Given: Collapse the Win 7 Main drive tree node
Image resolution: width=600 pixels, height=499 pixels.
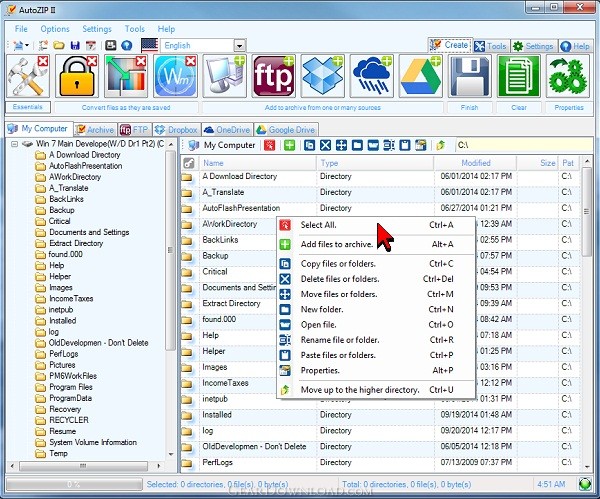Looking at the screenshot, I should click(15, 144).
